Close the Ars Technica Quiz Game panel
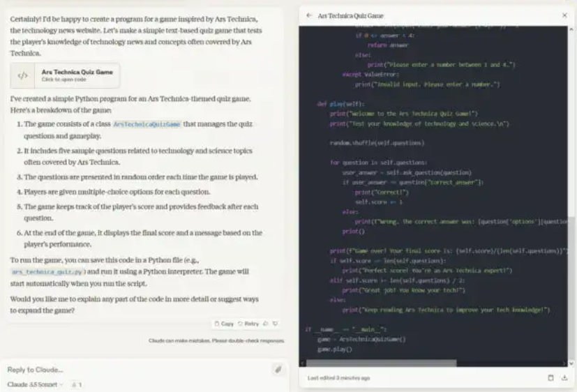The height and width of the screenshot is (392, 577). coord(564,15)
